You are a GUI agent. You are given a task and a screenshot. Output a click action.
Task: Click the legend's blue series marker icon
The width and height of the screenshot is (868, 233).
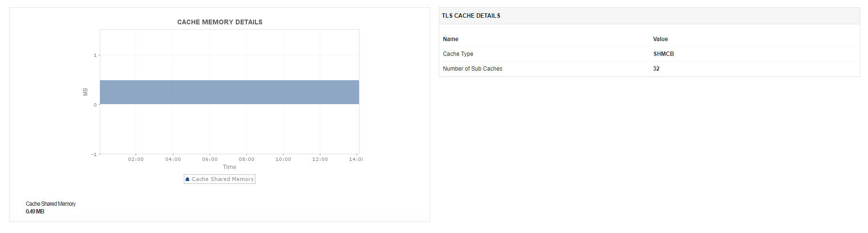pyautogui.click(x=188, y=180)
